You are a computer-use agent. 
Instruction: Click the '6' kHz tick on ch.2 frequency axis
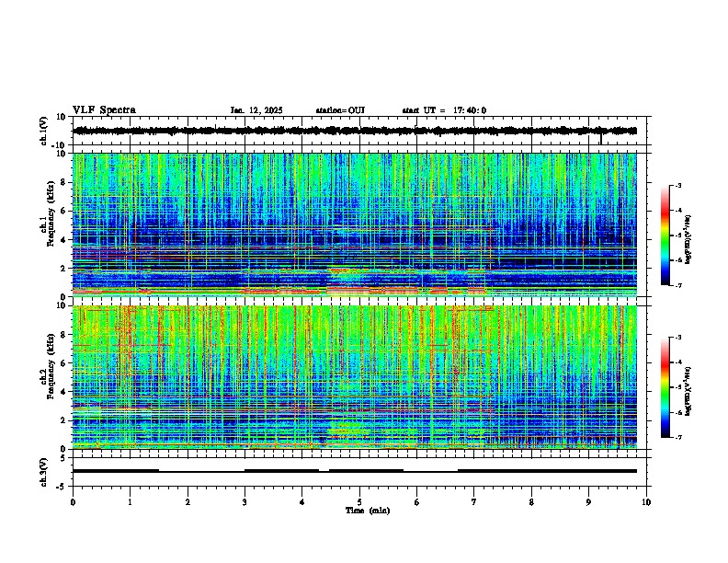[63, 363]
